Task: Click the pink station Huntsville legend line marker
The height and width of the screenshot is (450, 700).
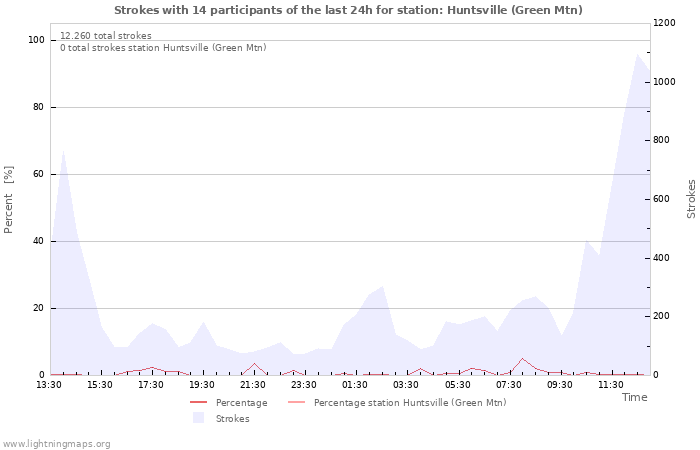Action: click(296, 403)
